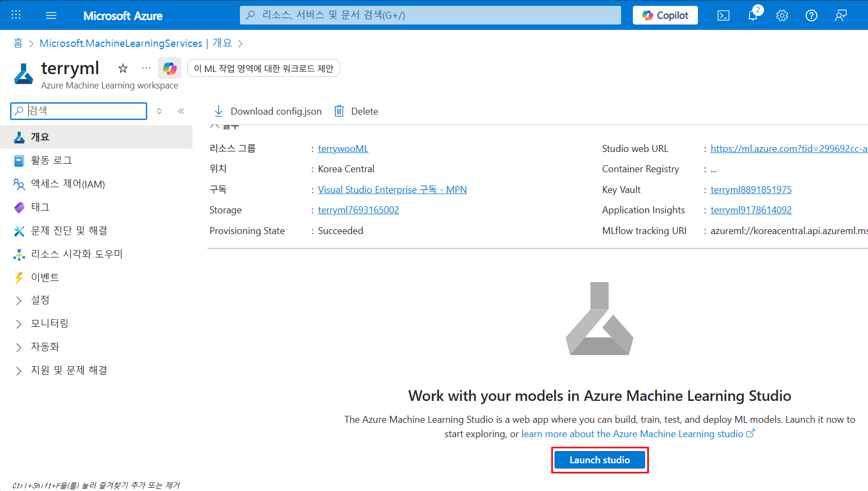Expand the 설정 section
This screenshot has width=868, height=491.
pos(40,300)
